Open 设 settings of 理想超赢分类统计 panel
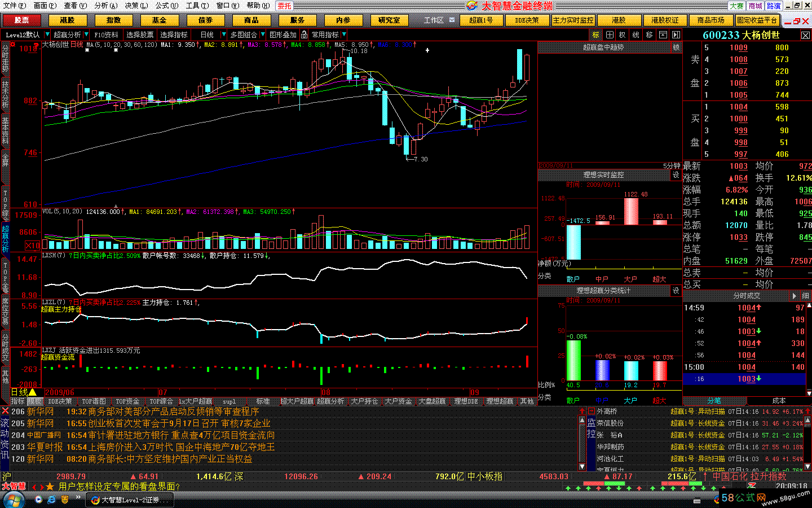Image resolution: width=812 pixels, height=508 pixels. pyautogui.click(x=676, y=291)
